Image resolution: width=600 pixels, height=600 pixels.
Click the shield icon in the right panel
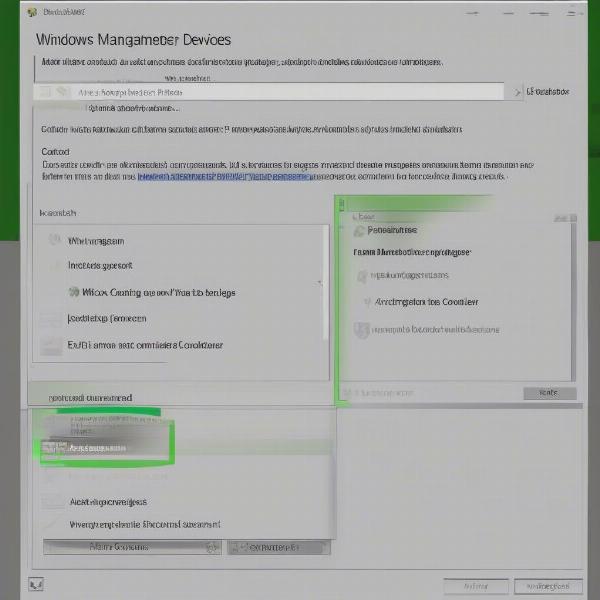click(361, 330)
